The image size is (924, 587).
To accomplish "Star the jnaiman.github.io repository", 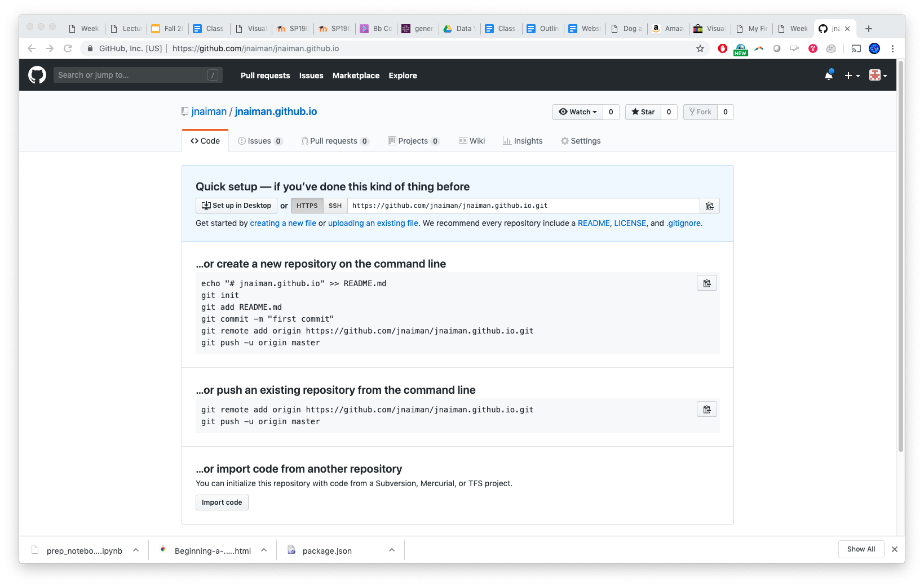I will click(x=643, y=112).
